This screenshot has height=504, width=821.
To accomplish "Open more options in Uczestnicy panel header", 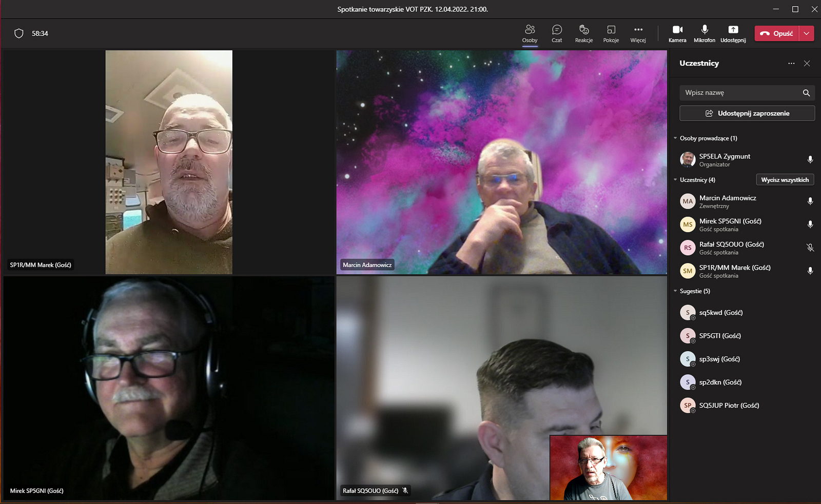I will coord(791,63).
